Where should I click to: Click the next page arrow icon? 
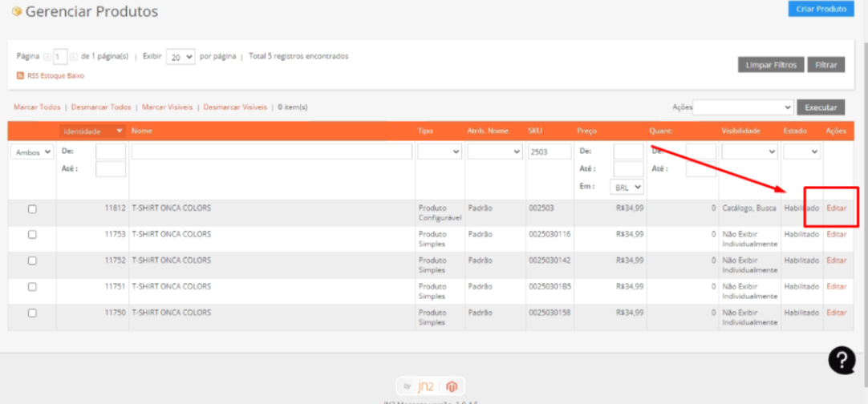(x=74, y=57)
